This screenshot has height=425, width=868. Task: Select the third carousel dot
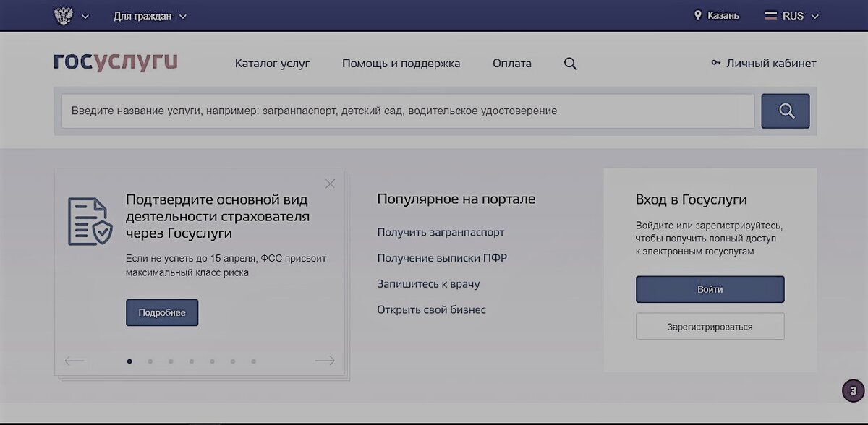(x=171, y=361)
